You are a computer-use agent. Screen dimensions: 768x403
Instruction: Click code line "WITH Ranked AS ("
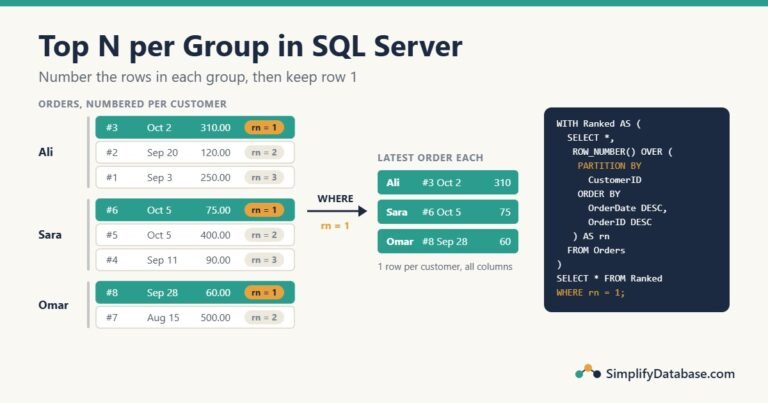(599, 123)
